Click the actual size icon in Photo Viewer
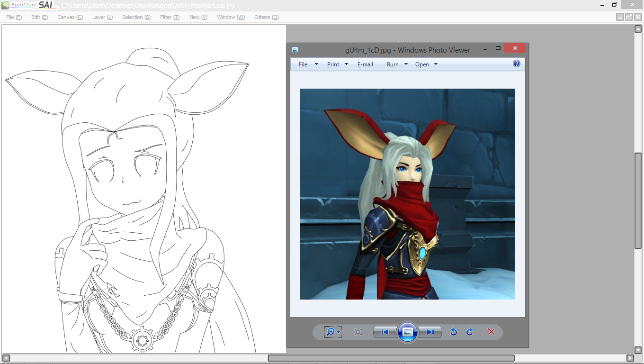This screenshot has height=364, width=644. [358, 332]
